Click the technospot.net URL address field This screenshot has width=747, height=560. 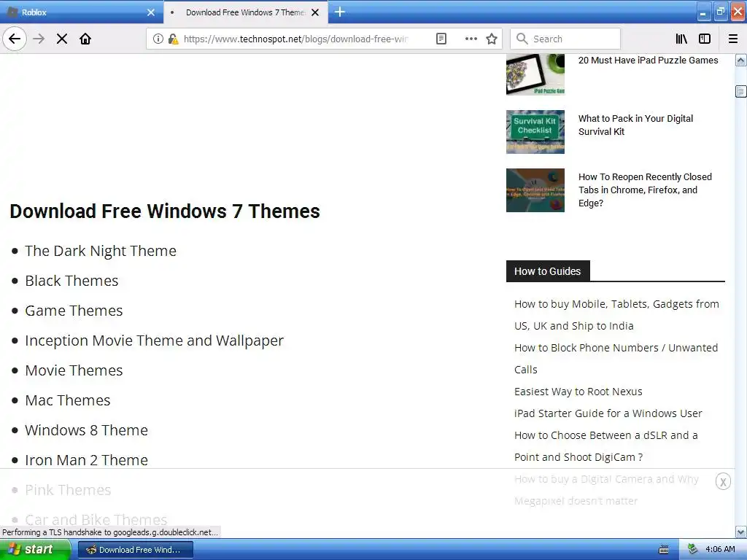click(295, 39)
